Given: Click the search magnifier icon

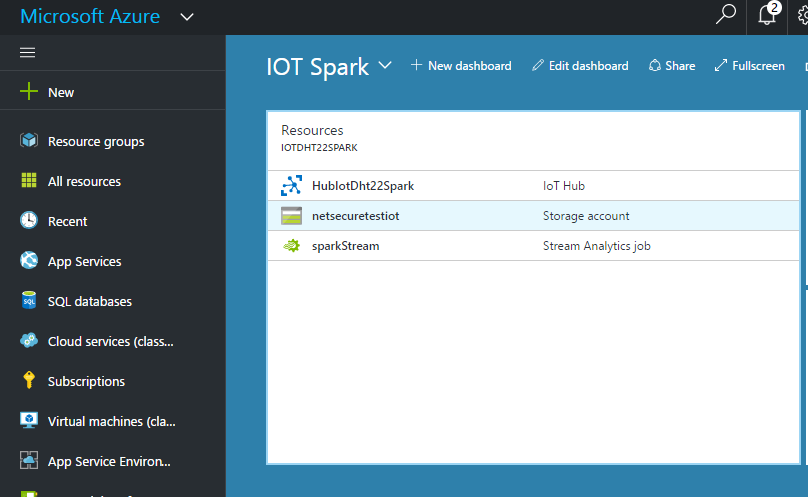Looking at the screenshot, I should (726, 14).
